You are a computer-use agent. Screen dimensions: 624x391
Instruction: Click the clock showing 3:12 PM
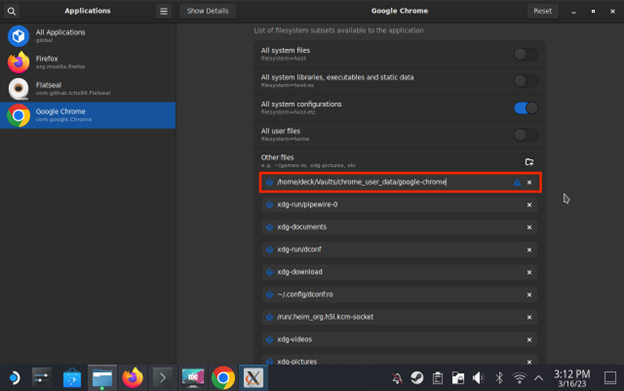(572, 378)
